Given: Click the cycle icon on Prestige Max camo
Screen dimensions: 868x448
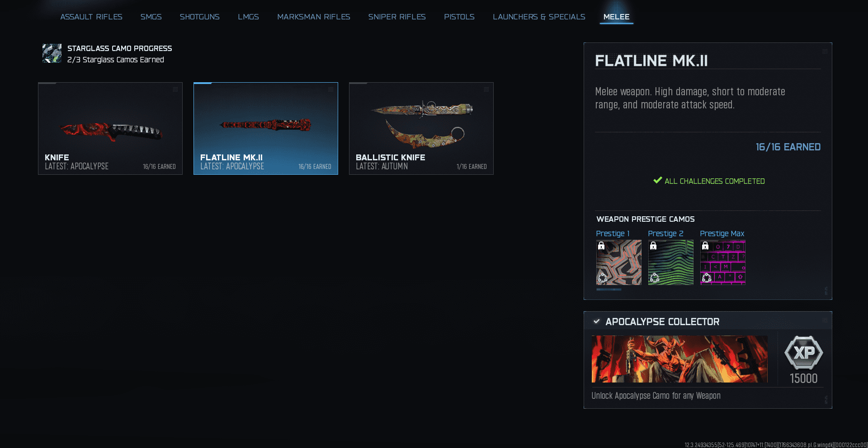Looking at the screenshot, I should coord(707,278).
